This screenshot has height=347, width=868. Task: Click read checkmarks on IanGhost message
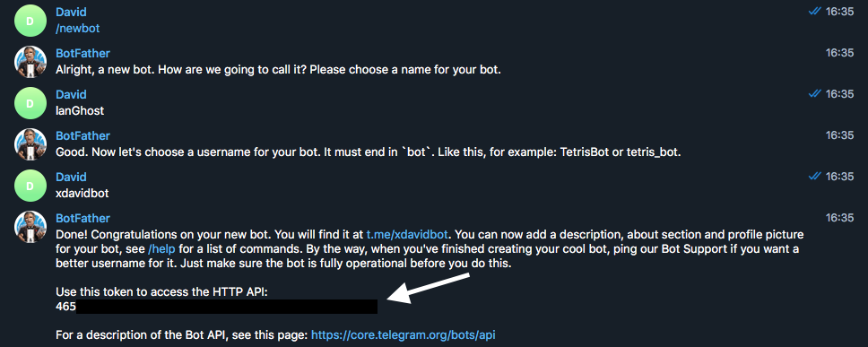[814, 94]
